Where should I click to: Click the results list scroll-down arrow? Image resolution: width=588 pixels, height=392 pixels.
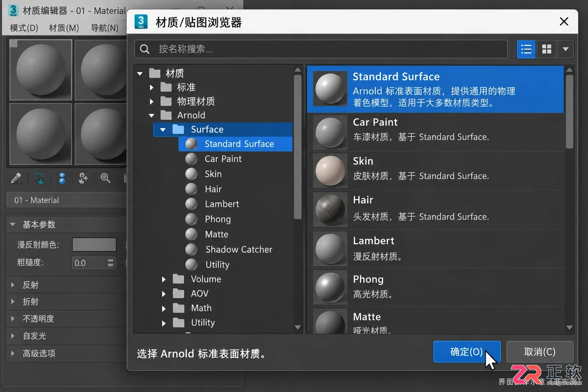570,327
